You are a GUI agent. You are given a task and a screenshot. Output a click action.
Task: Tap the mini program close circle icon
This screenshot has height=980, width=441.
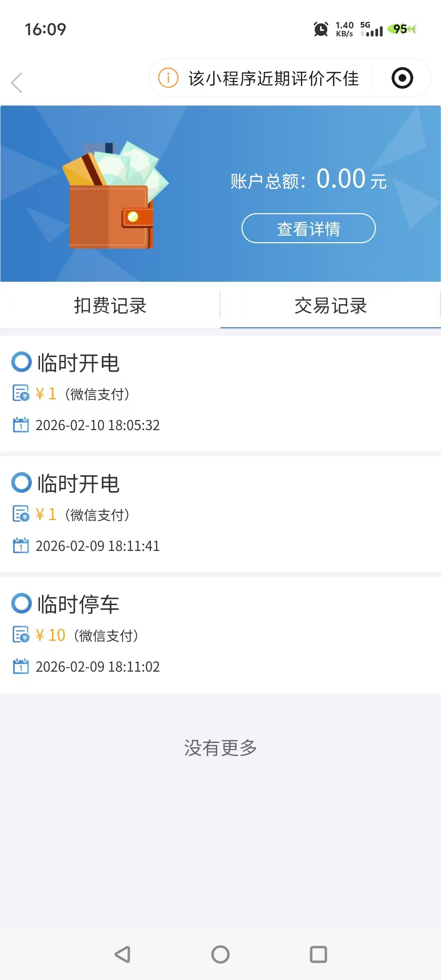pyautogui.click(x=402, y=78)
